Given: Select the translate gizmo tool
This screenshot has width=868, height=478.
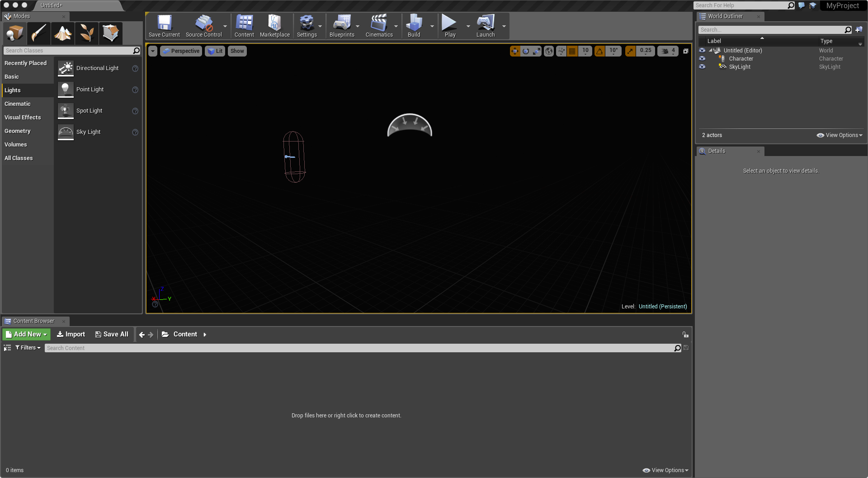Looking at the screenshot, I should tap(515, 51).
